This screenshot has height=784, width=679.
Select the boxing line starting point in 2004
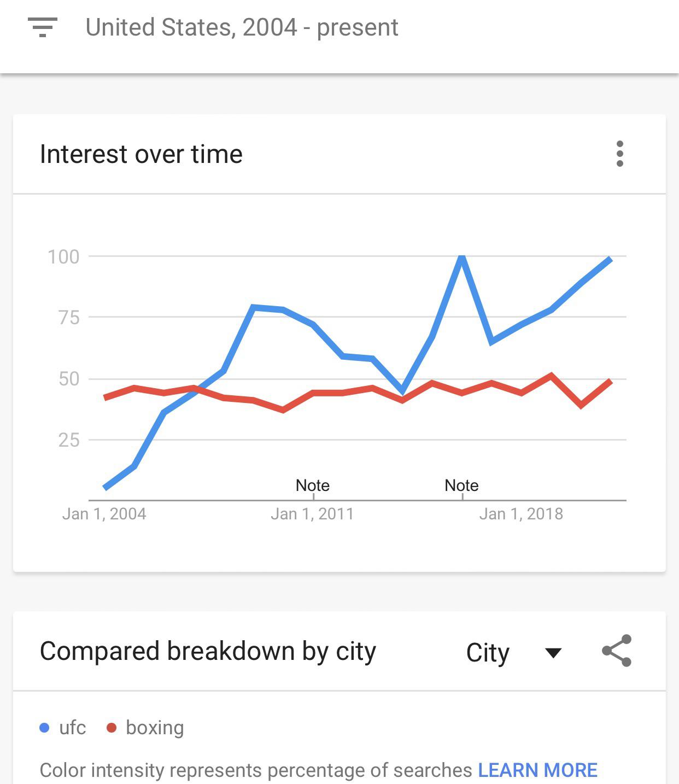105,397
